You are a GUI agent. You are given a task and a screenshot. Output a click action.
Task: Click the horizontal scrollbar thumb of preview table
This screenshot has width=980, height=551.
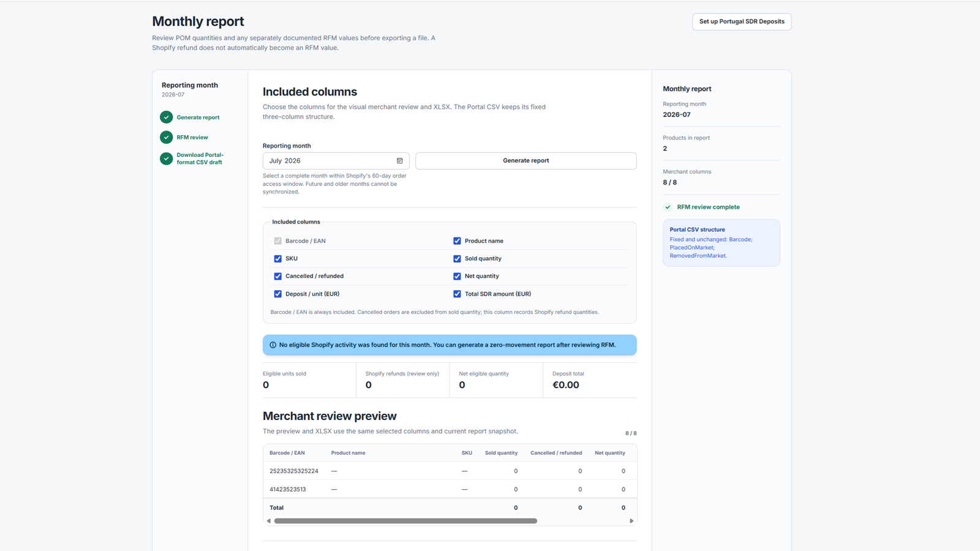coord(405,521)
